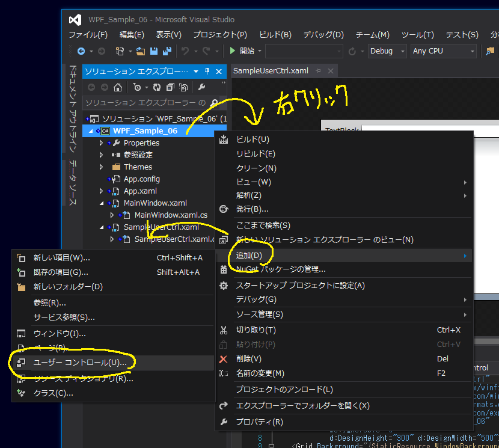Switch to the SampleUserCtrl.xaml document tab
The width and height of the screenshot is (499, 448).
pos(271,71)
